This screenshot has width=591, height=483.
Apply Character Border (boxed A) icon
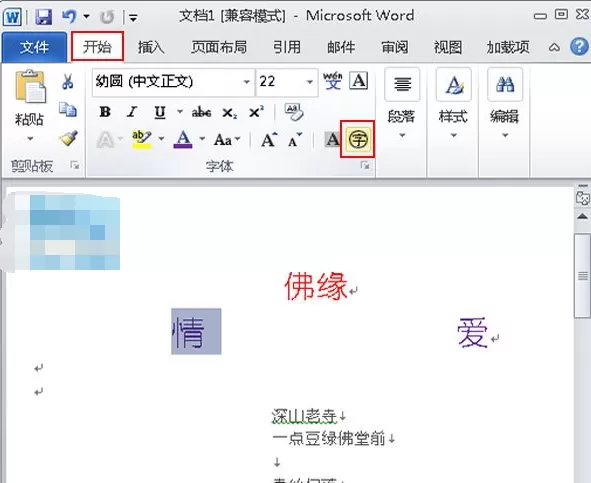[358, 80]
